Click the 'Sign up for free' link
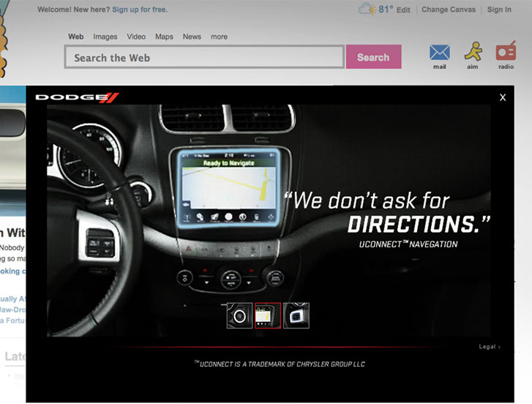532x404 pixels. tap(140, 10)
